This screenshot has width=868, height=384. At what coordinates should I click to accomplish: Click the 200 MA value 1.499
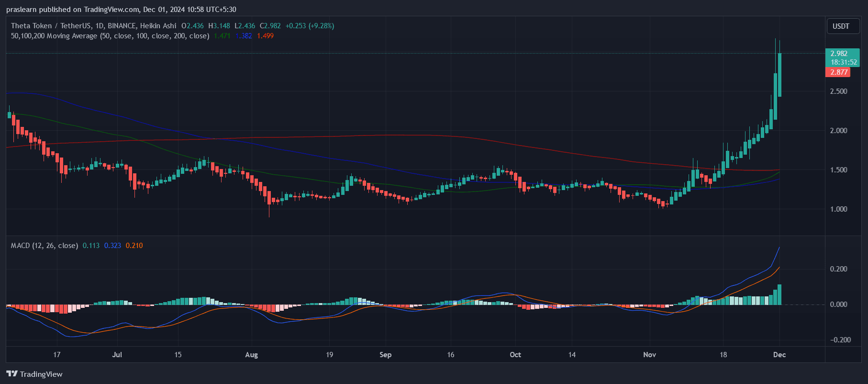pyautogui.click(x=266, y=36)
